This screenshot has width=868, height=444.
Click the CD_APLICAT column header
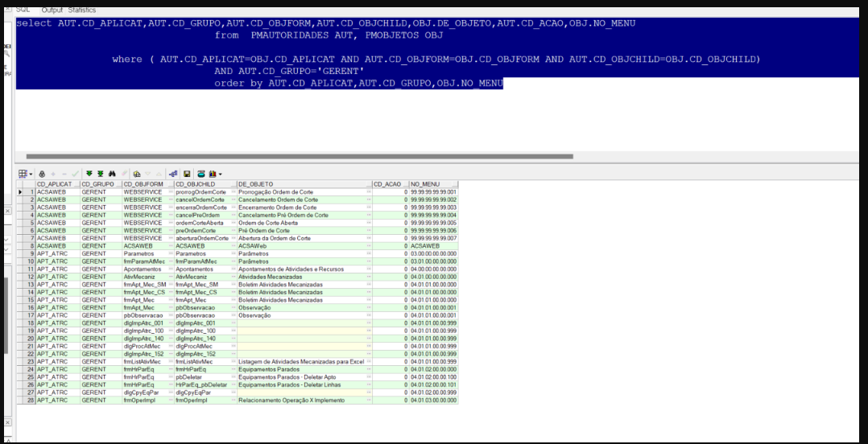pos(58,183)
